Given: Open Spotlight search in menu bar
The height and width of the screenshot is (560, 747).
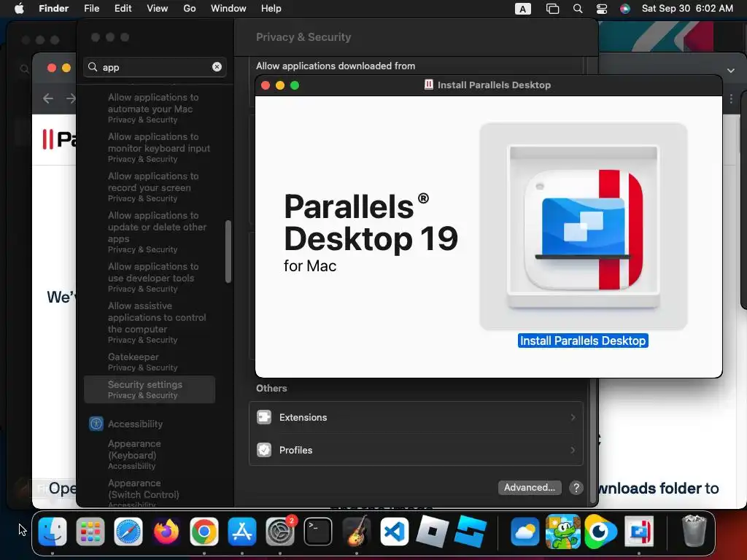Looking at the screenshot, I should coord(578,9).
